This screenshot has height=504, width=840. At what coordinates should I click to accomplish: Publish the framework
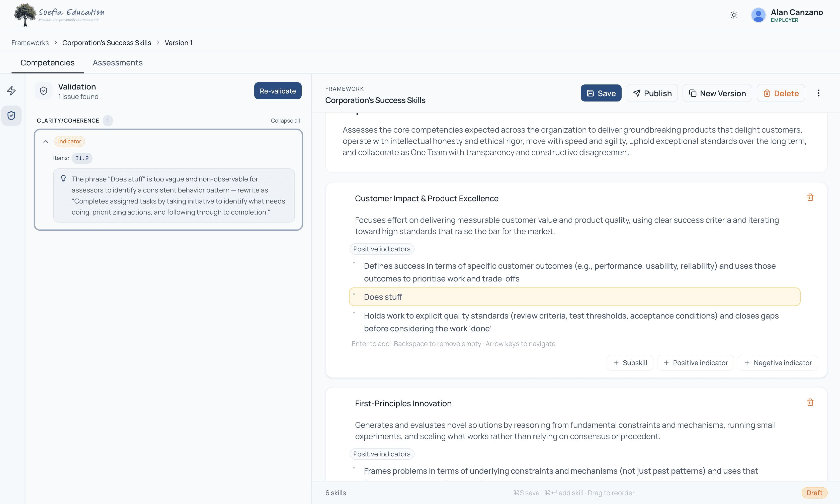[652, 93]
